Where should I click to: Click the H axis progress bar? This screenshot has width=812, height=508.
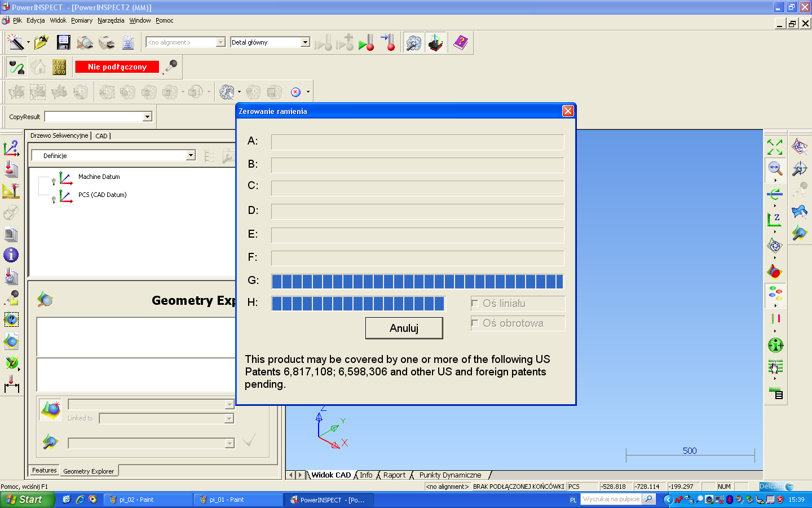pos(358,304)
